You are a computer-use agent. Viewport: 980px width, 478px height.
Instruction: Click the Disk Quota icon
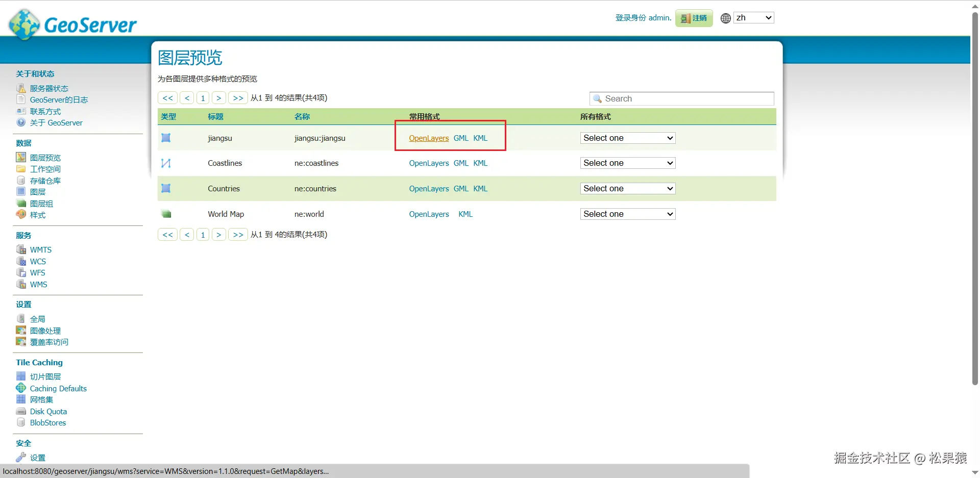[21, 411]
